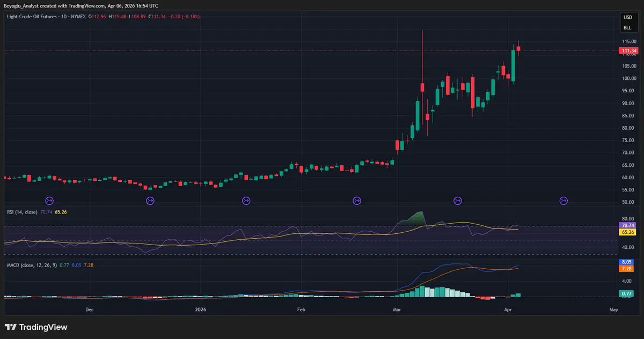
Task: Open the BLL unit selector
Action: [627, 27]
